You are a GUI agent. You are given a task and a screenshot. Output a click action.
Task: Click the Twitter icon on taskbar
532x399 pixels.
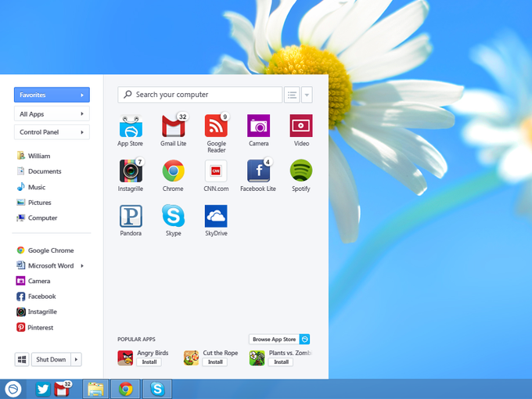[43, 389]
